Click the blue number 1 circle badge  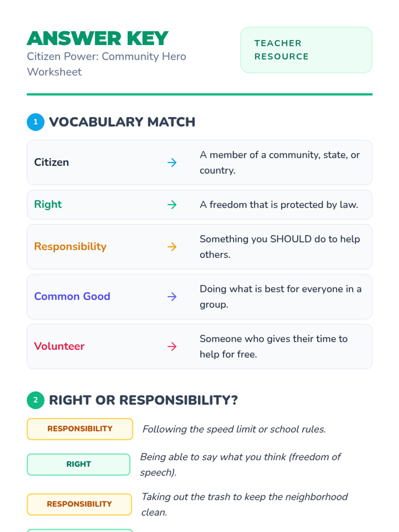(36, 122)
